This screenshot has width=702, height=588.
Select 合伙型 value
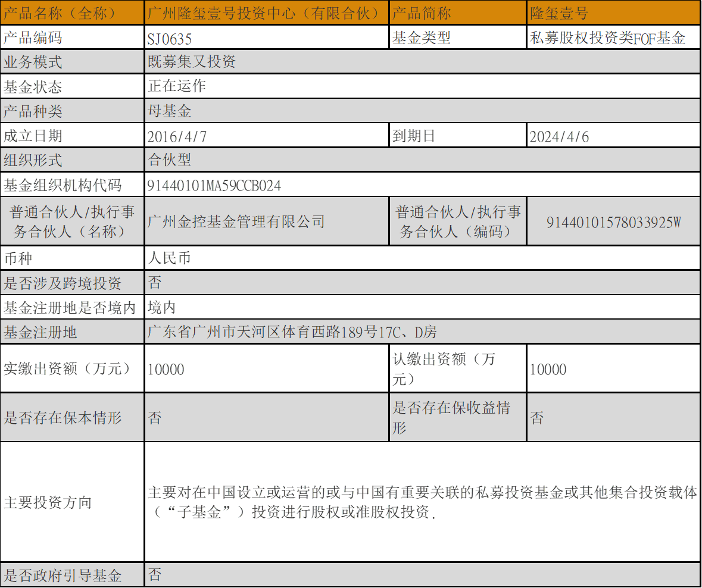coord(170,159)
